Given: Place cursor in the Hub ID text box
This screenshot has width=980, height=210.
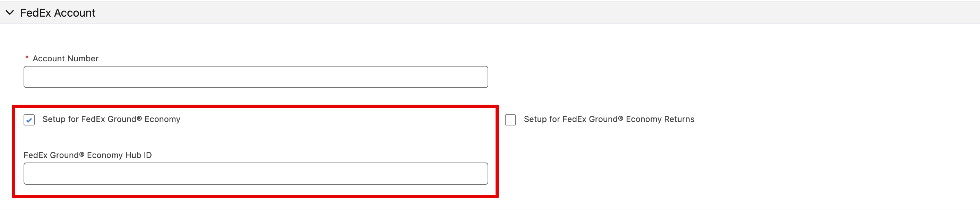Looking at the screenshot, I should pyautogui.click(x=256, y=174).
